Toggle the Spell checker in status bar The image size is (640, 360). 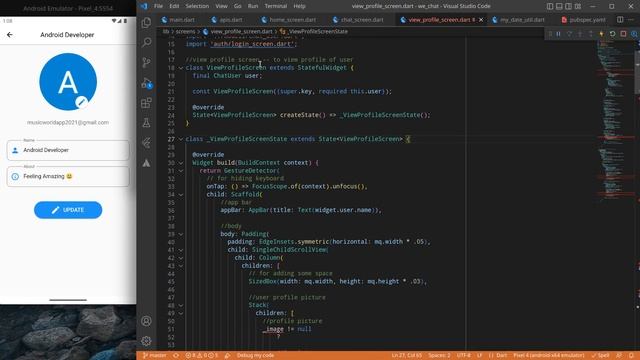click(x=600, y=356)
